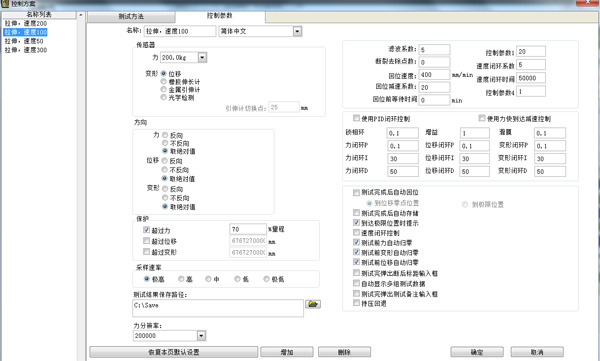Screen dimensions: 600x361
Task: Select 拉伸·速度300 in the name list
Action: tap(26, 50)
